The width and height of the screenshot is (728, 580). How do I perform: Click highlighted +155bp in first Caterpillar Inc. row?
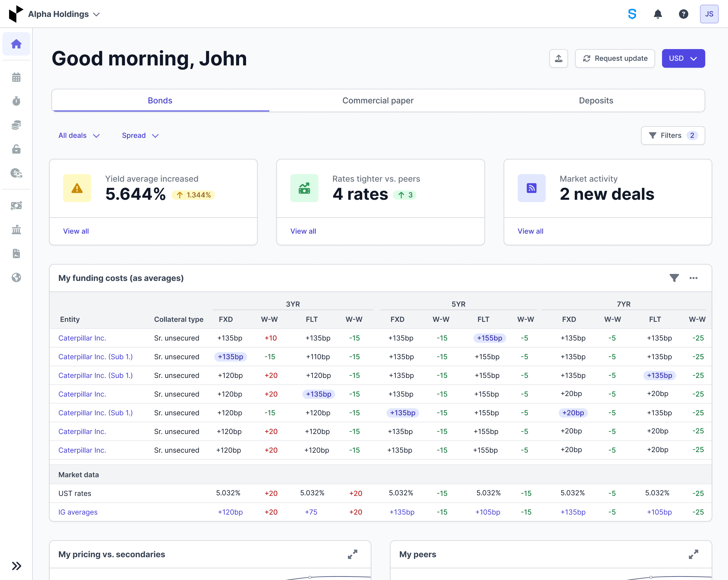(x=489, y=338)
